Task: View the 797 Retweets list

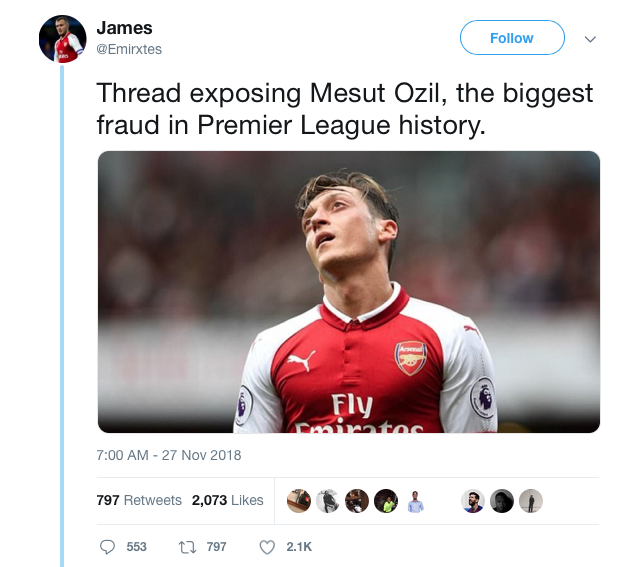Action: [x=139, y=500]
